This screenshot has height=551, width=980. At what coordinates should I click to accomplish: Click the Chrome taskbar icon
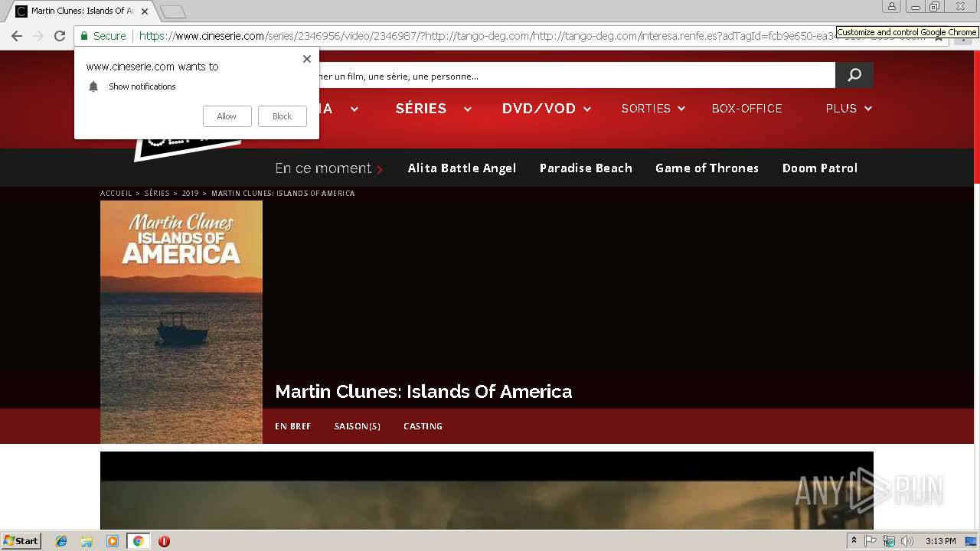pyautogui.click(x=139, y=541)
